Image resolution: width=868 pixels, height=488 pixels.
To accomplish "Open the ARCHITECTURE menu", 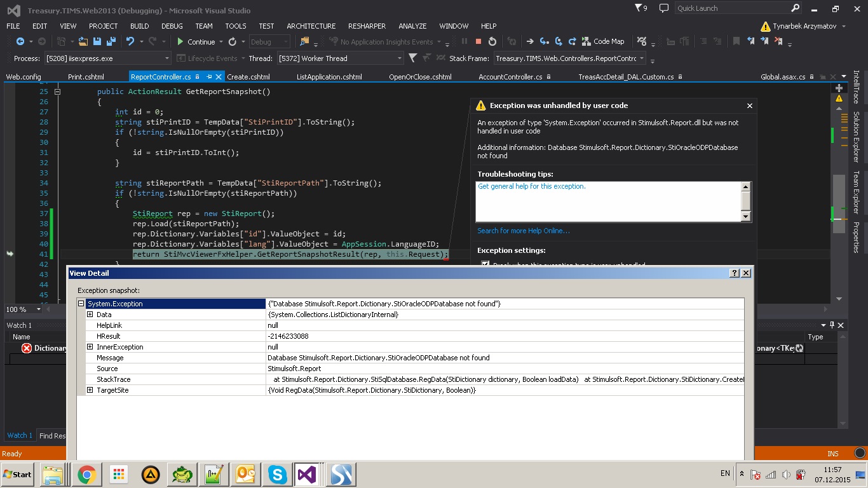I will click(311, 26).
